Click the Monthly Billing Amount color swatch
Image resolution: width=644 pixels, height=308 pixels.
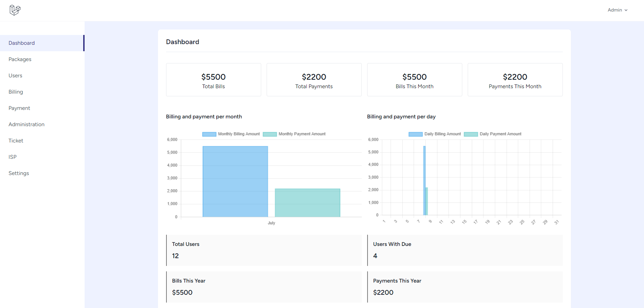pyautogui.click(x=209, y=134)
